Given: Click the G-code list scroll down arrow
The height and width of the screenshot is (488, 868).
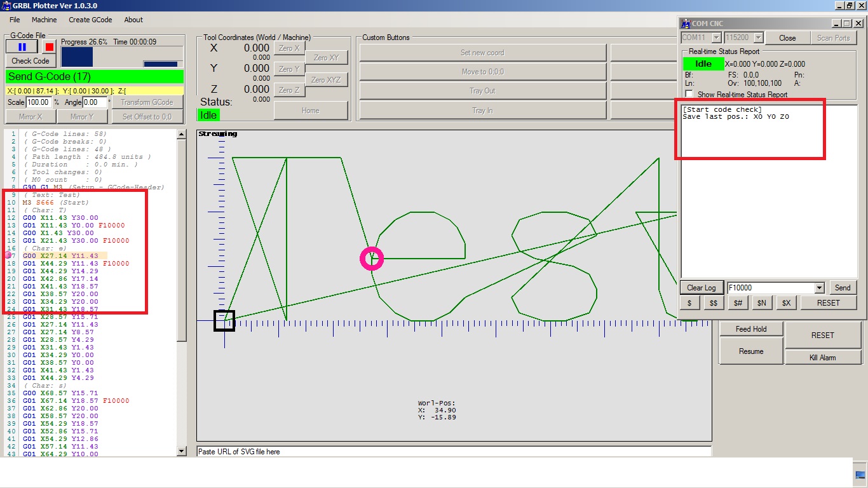Looking at the screenshot, I should click(182, 451).
